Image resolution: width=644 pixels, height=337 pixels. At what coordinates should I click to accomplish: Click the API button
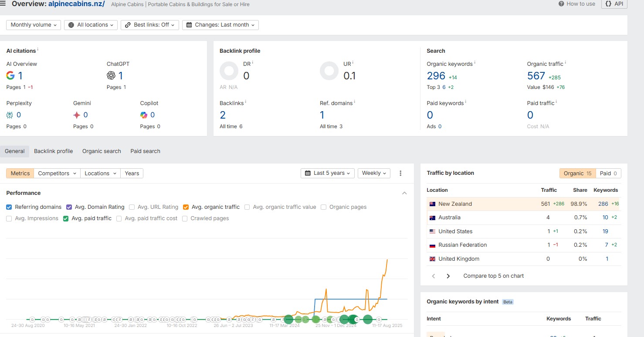[x=614, y=4]
